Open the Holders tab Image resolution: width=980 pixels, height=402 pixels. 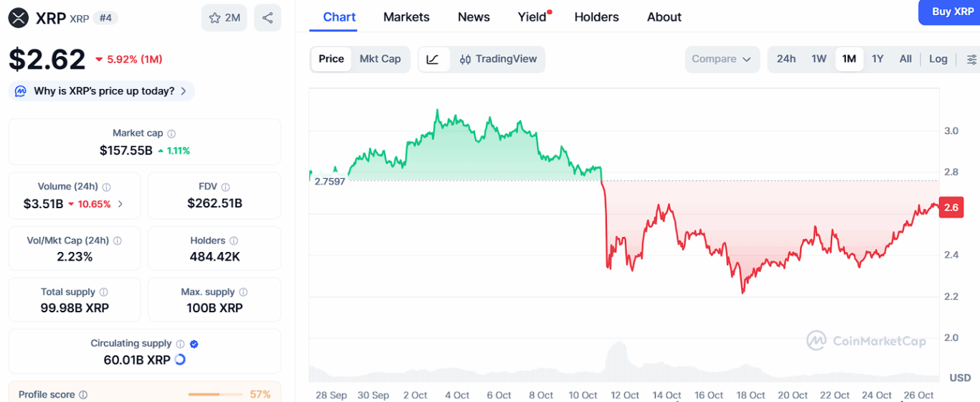coord(597,17)
